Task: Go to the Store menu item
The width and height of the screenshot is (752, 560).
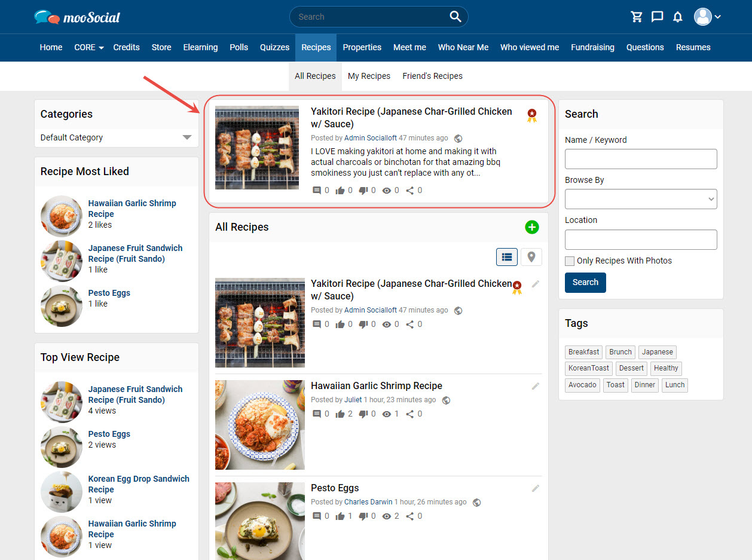Action: point(161,47)
